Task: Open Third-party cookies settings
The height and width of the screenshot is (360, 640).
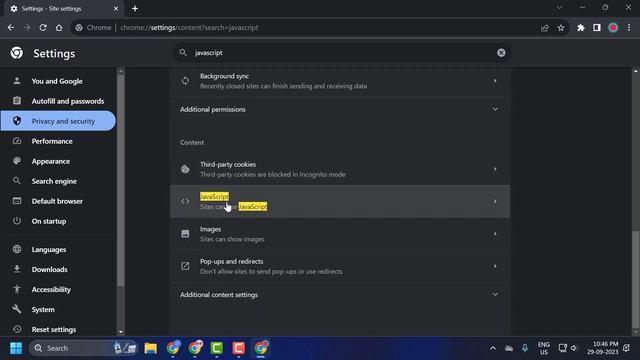Action: pos(340,169)
